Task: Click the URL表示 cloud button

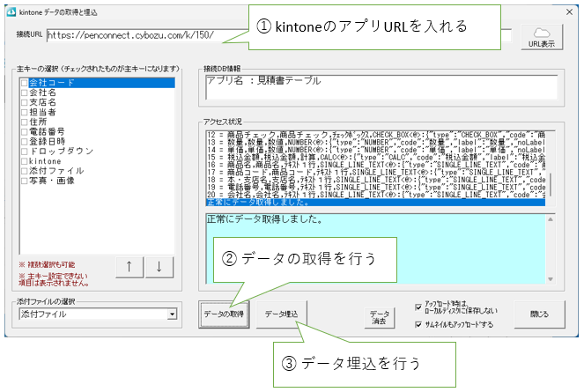Action: [542, 36]
